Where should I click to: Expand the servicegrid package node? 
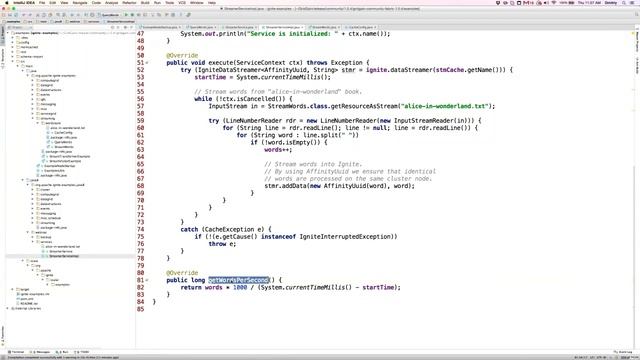coord(33,113)
